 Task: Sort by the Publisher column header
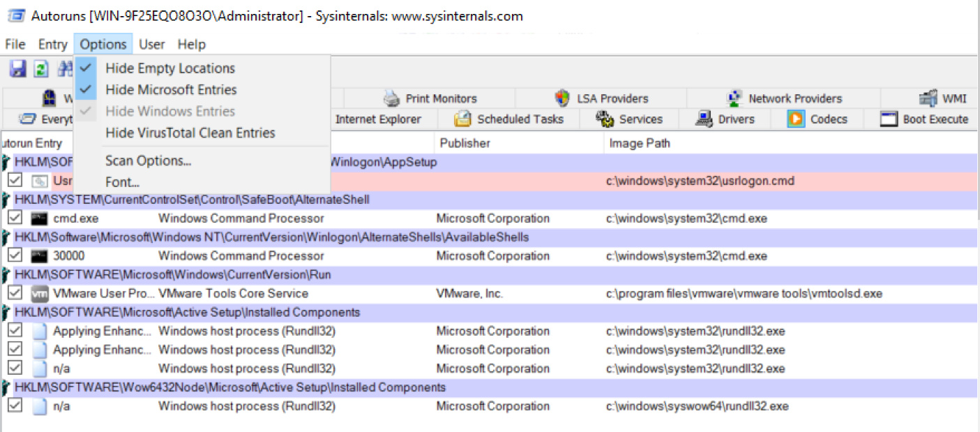[x=465, y=143]
